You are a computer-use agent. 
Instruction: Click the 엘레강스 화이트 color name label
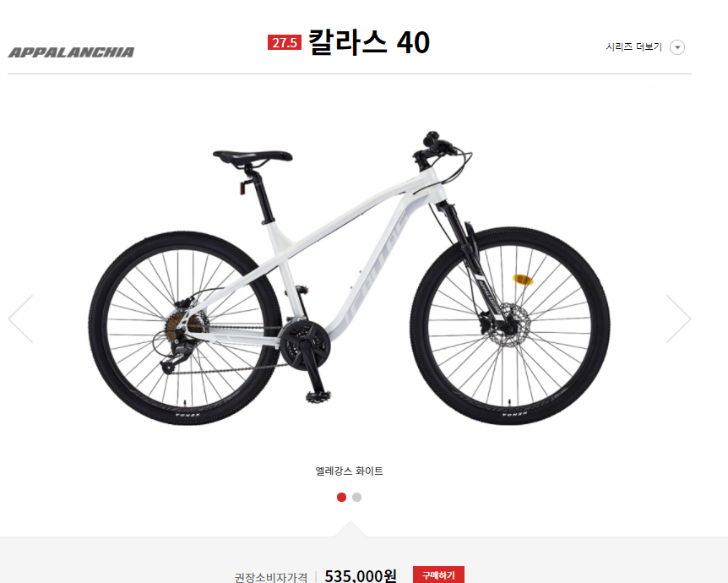click(349, 471)
